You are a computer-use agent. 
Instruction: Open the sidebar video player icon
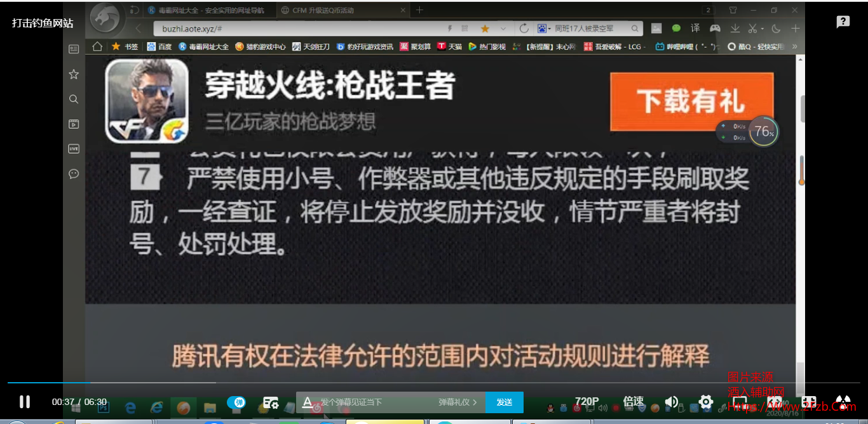(74, 124)
